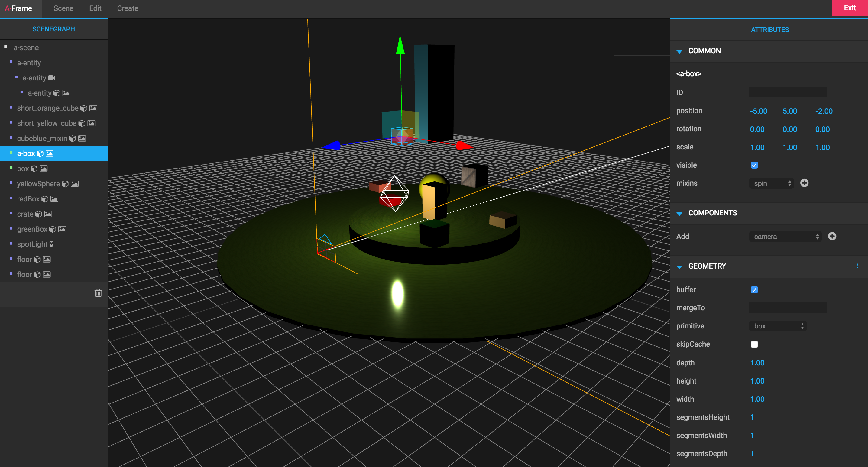The image size is (868, 467).
Task: Open the three-dot menu on the GEOMETRY panel
Action: tap(857, 266)
